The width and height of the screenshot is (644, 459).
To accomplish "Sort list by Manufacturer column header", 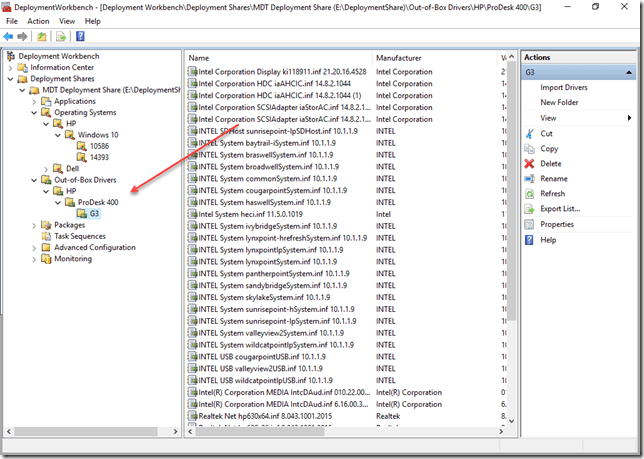I will (400, 58).
